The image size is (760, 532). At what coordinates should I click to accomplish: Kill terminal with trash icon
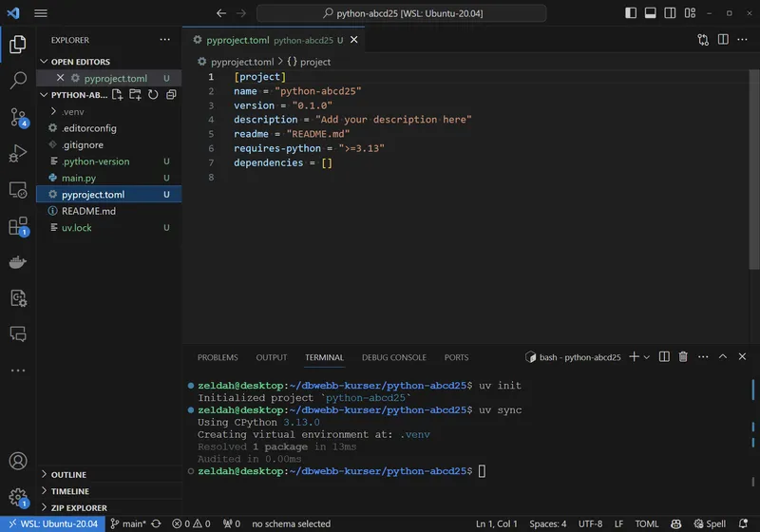click(x=683, y=357)
